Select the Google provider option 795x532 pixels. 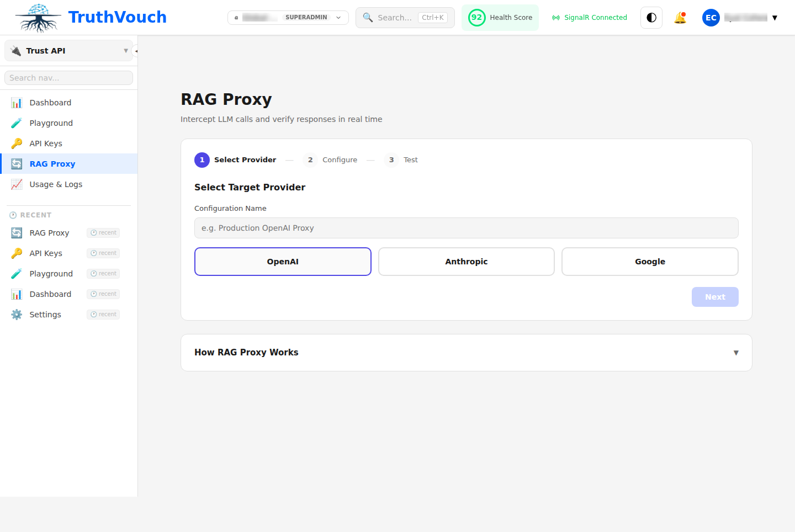click(650, 261)
